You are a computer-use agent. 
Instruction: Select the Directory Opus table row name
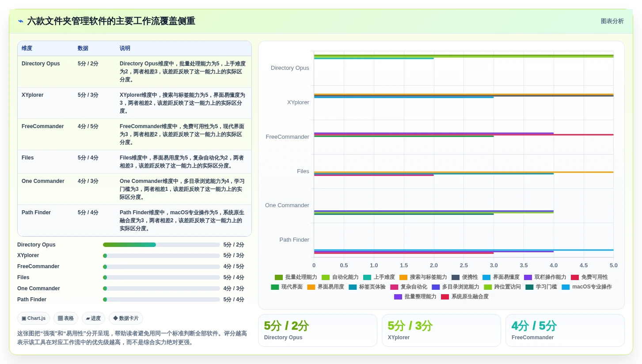(x=41, y=64)
